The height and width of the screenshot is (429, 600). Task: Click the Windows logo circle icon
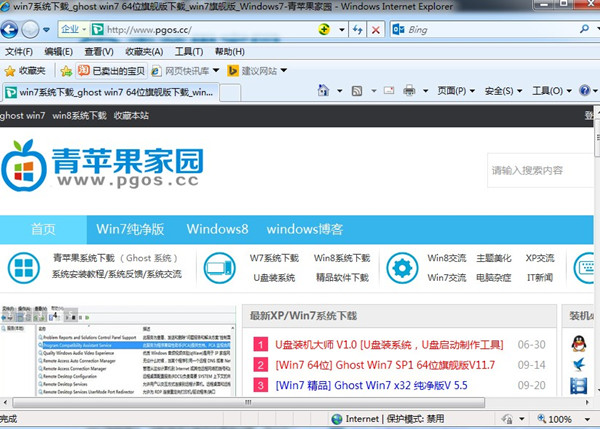(24, 268)
